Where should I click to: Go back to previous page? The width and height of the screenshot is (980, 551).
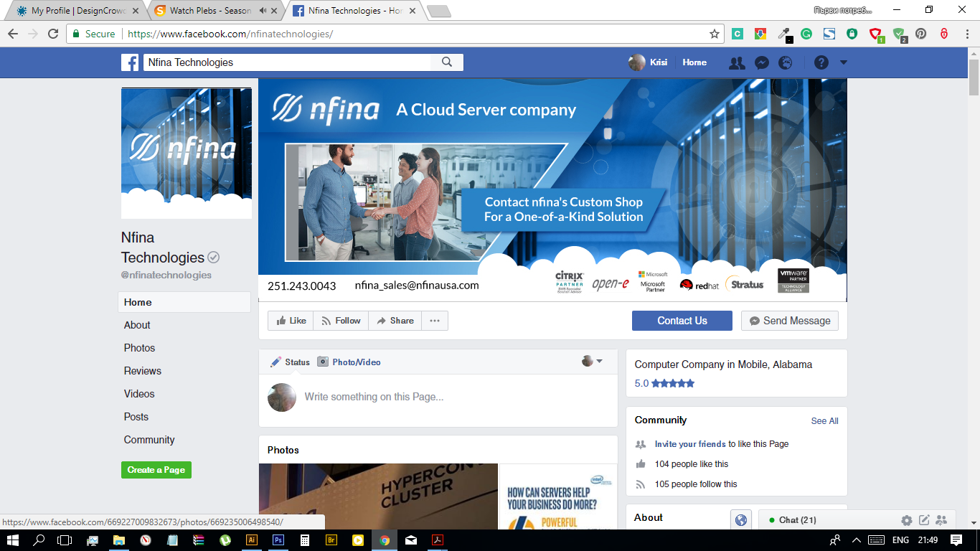click(13, 34)
